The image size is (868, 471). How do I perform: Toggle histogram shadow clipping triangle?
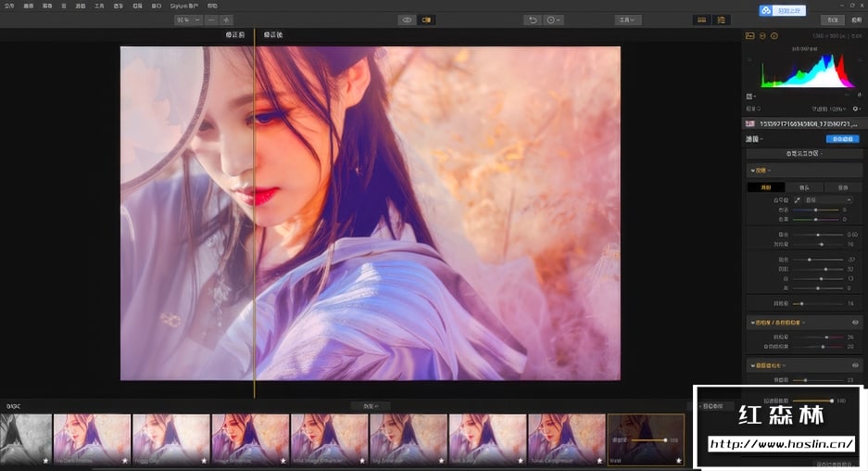coord(750,59)
